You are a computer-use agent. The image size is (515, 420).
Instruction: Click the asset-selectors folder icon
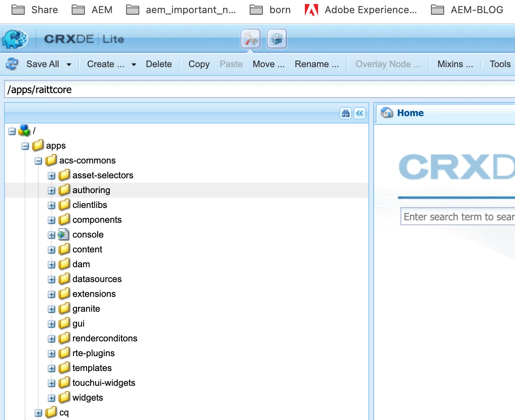pos(64,175)
